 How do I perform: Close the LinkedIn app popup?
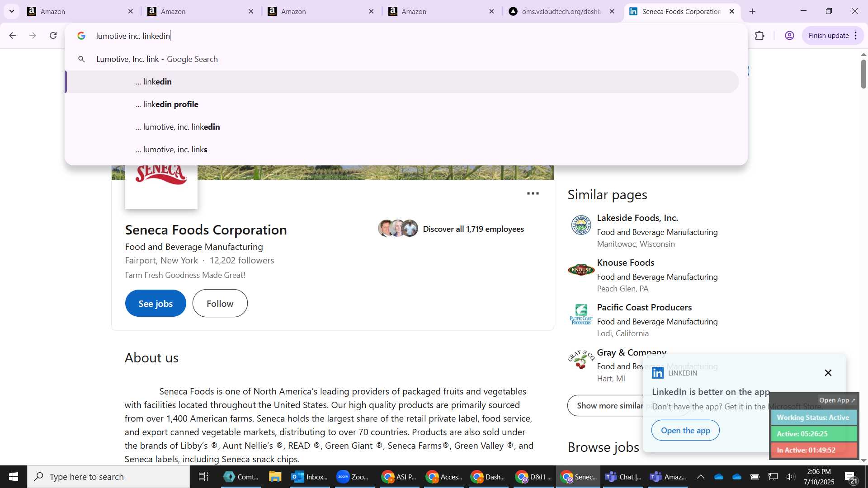pos(828,373)
